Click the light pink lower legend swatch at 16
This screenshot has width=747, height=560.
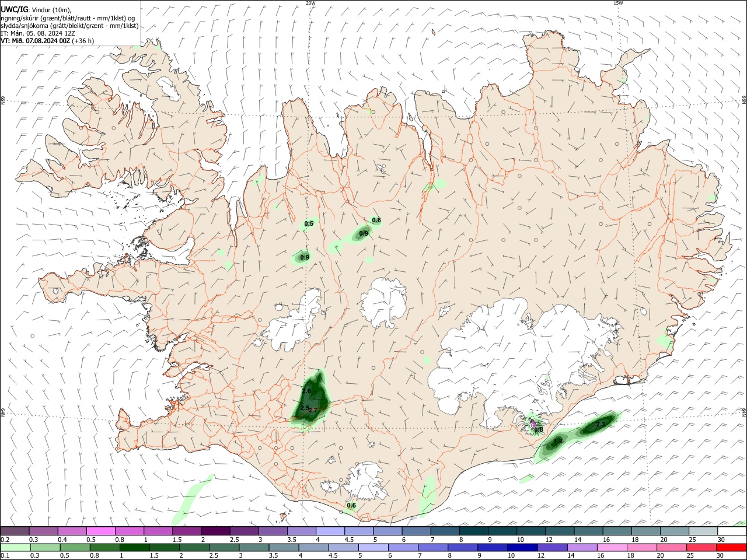(x=612, y=547)
